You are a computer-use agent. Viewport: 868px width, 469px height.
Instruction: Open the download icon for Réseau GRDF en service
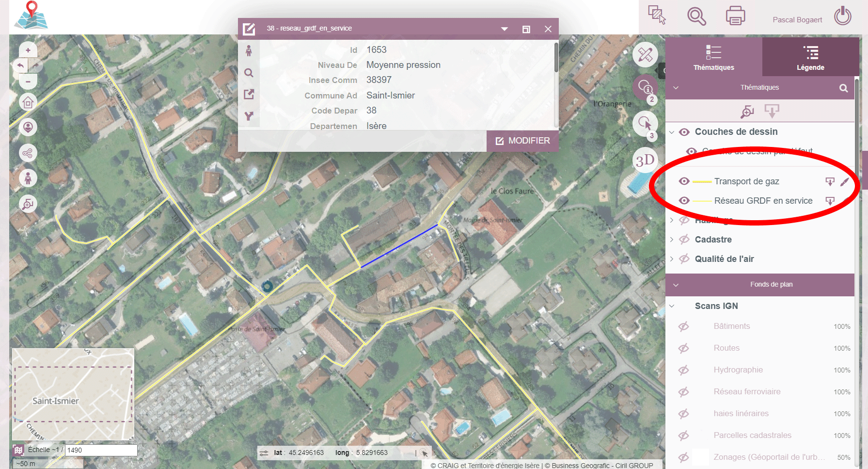830,200
